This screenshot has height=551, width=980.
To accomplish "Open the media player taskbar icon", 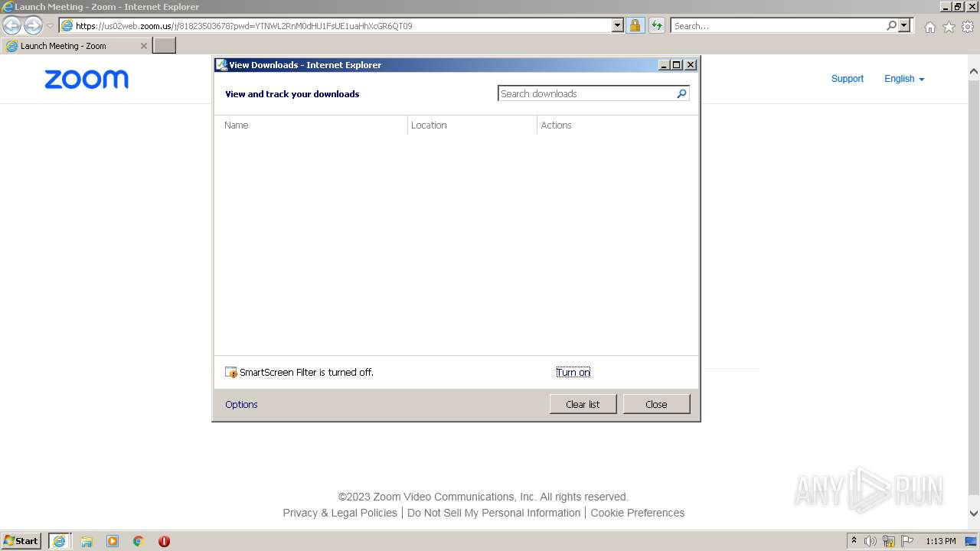I will [113, 541].
